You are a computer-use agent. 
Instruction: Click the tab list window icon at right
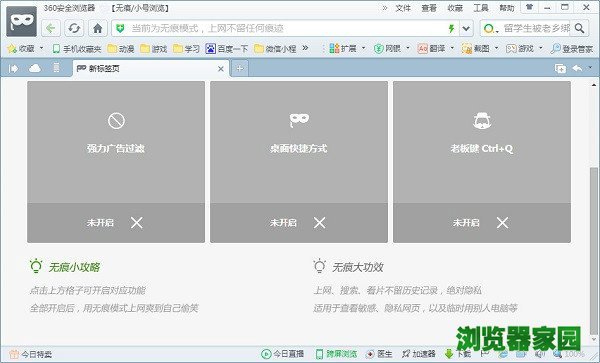pos(561,68)
